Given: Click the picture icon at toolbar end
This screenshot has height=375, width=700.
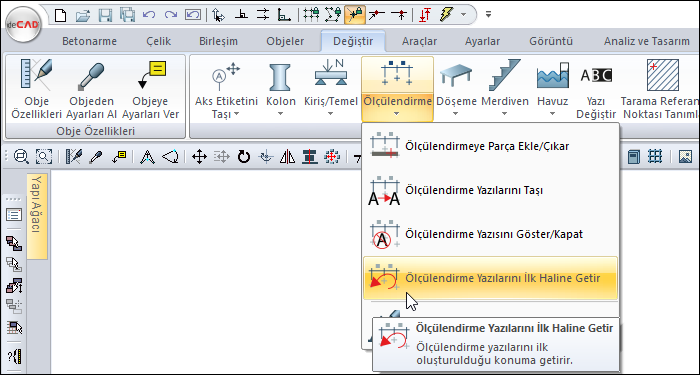Looking at the screenshot, I should pos(685,156).
